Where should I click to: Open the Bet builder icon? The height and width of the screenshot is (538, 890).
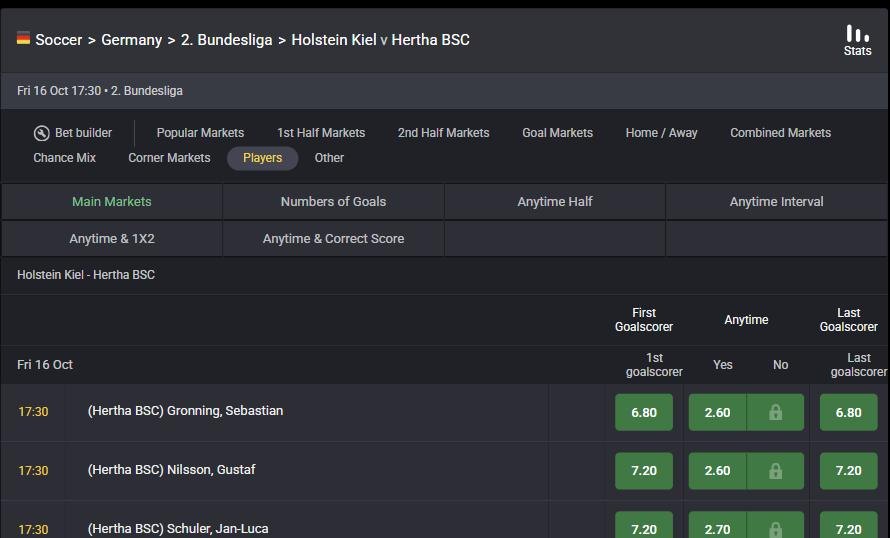point(41,133)
